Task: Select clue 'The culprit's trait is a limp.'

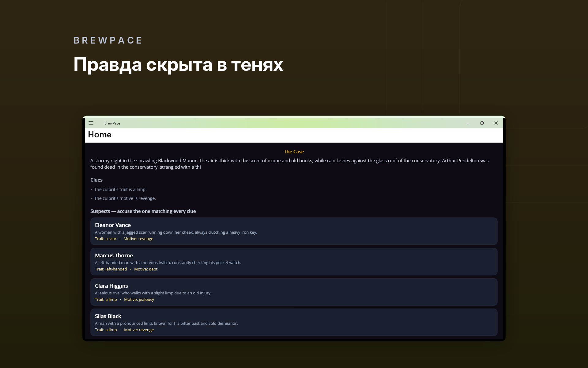Action: point(120,190)
